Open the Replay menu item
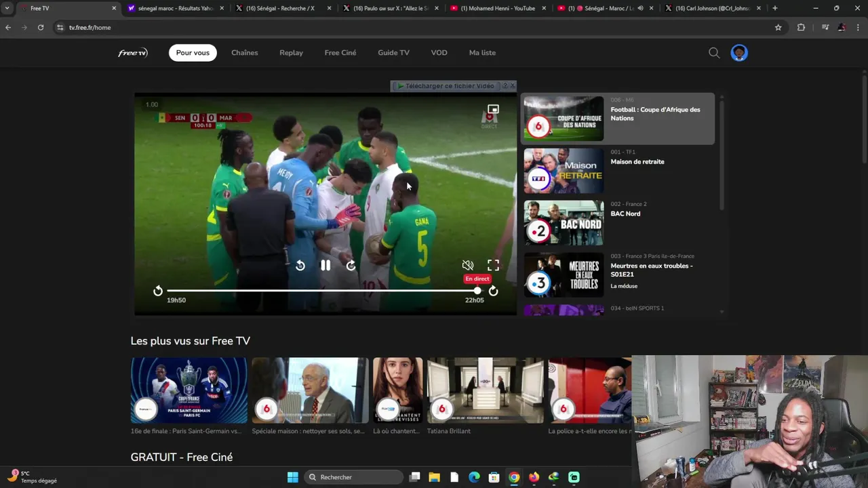 pos(292,53)
